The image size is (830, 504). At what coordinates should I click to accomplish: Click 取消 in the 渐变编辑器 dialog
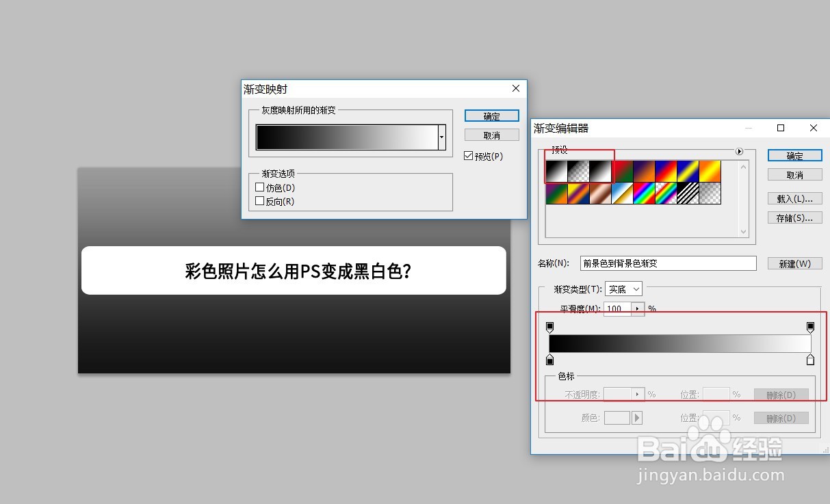click(794, 175)
